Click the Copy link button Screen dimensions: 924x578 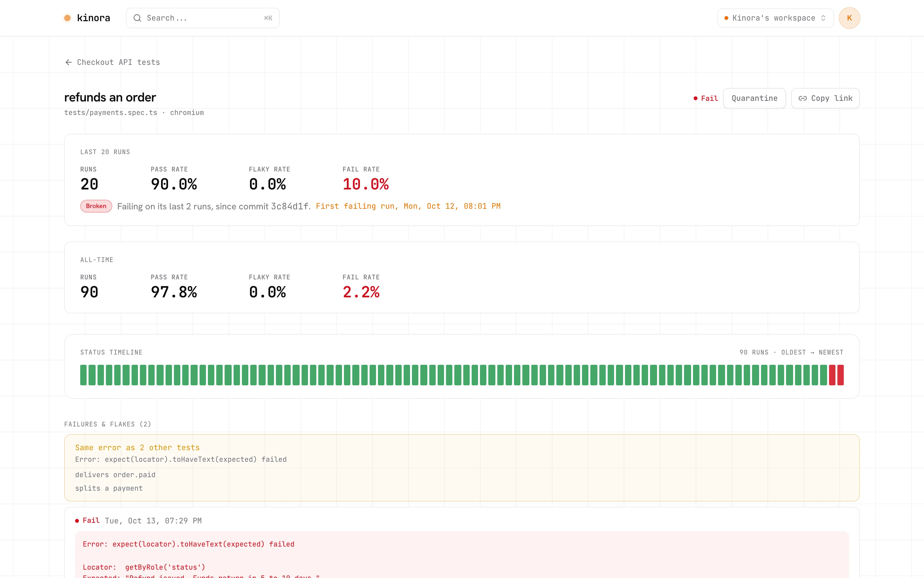(825, 98)
